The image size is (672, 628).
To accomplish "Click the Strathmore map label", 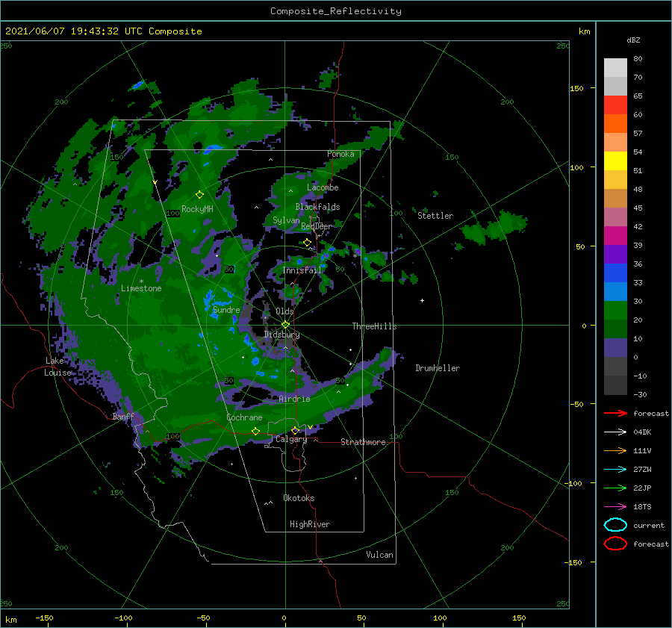I will click(363, 442).
